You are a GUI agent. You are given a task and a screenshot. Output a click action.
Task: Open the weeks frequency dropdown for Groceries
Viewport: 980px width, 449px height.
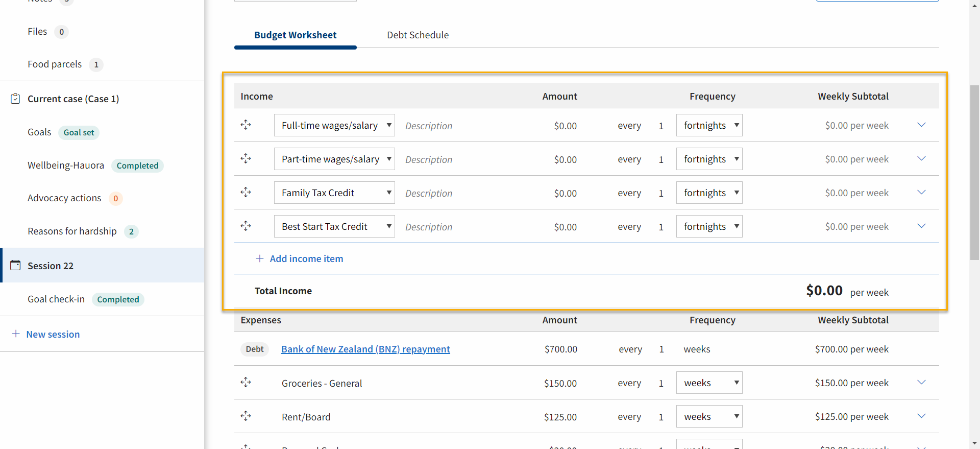click(x=709, y=383)
